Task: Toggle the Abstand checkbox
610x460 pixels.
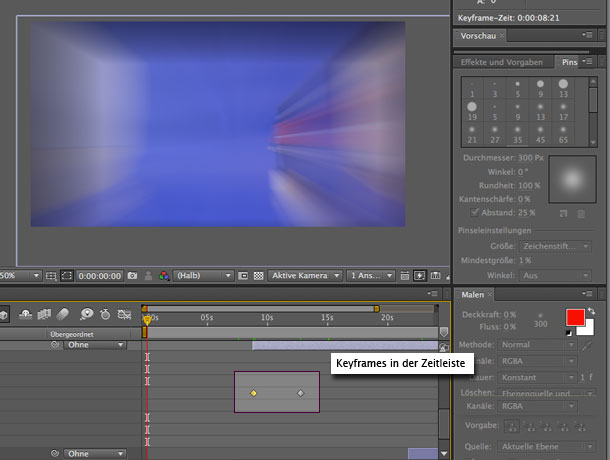Action: click(x=475, y=212)
